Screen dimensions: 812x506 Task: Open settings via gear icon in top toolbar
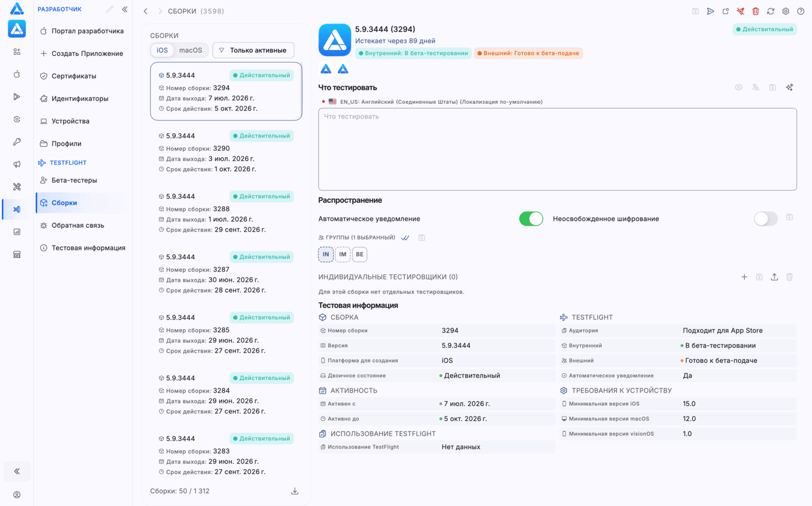pyautogui.click(x=785, y=11)
